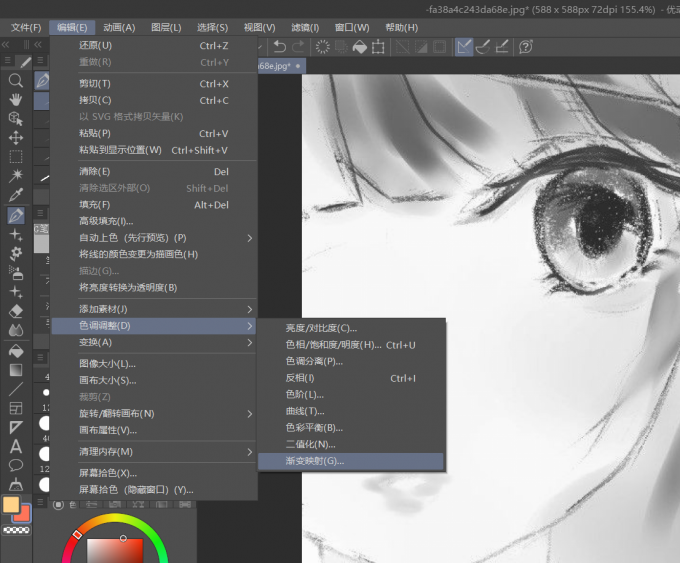The height and width of the screenshot is (563, 680).
Task: Select the Text tool letter A
Action: 16,446
